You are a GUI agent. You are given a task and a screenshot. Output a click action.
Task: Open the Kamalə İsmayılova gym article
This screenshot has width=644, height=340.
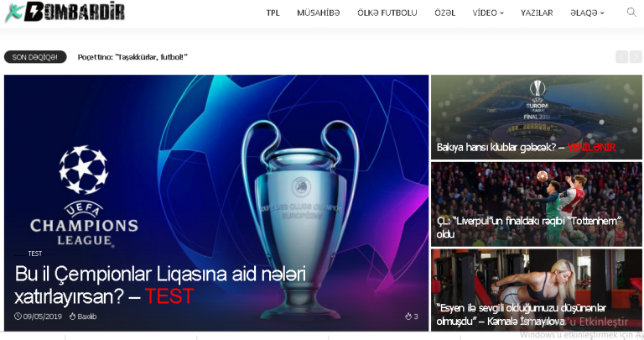537,290
